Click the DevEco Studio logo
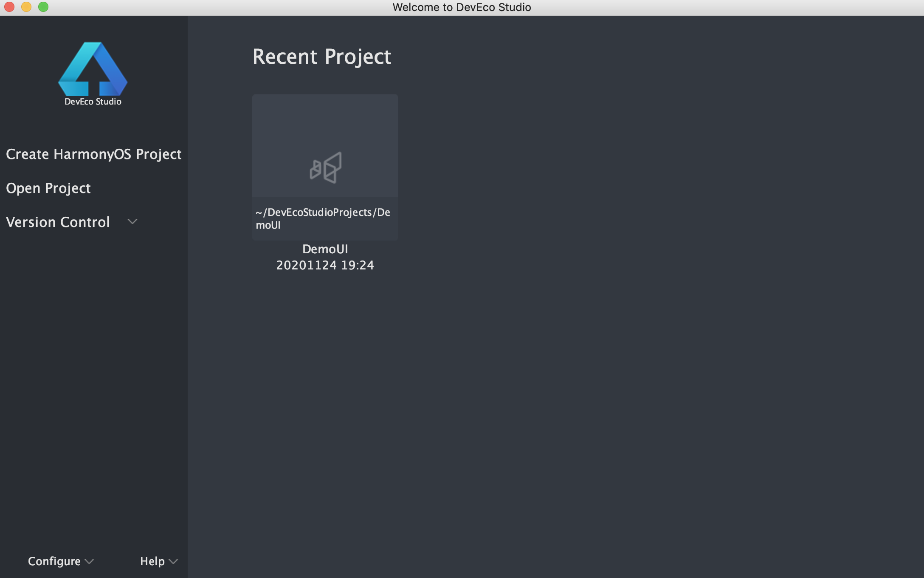The width and height of the screenshot is (924, 578). pyautogui.click(x=93, y=69)
